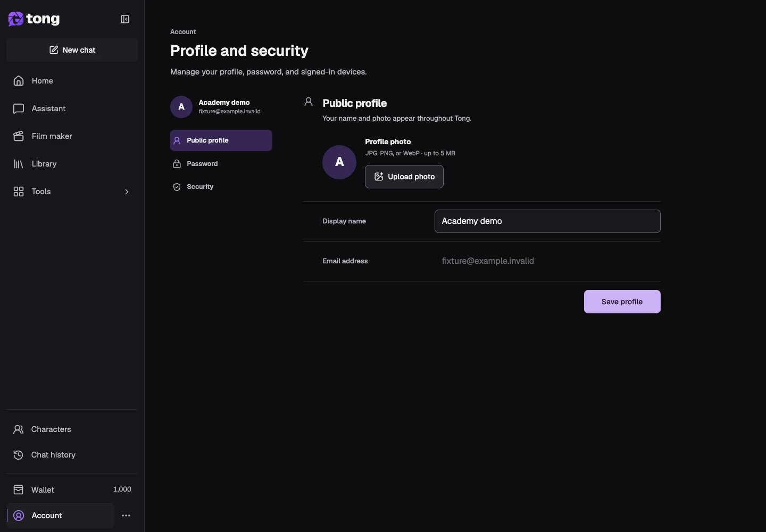Click the Account breadcrumb label
Screen dimensions: 766x532
tap(183, 32)
